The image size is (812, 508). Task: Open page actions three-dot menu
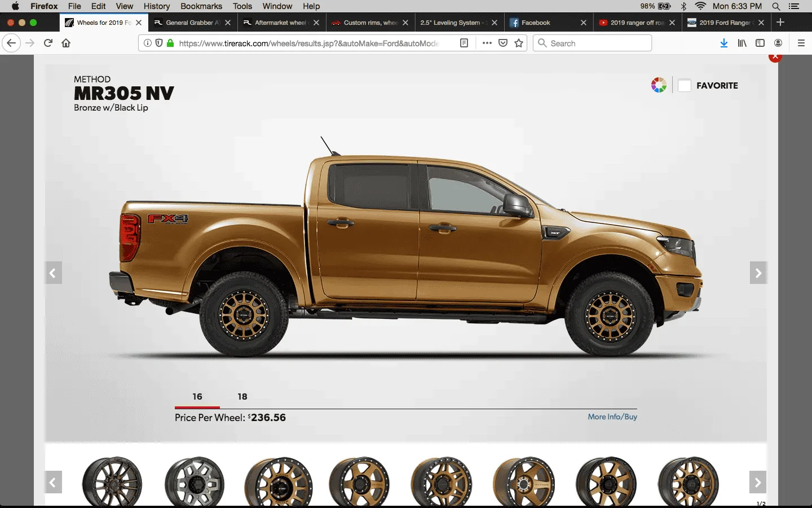tap(487, 43)
